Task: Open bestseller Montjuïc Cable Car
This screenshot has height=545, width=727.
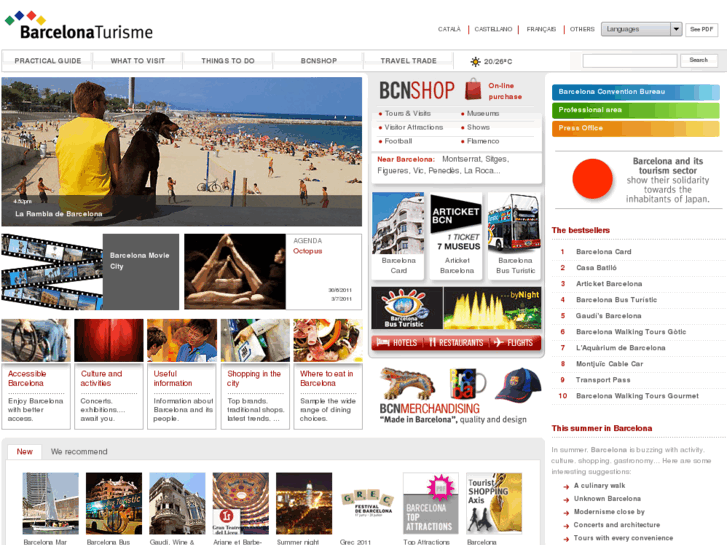Action: (609, 364)
